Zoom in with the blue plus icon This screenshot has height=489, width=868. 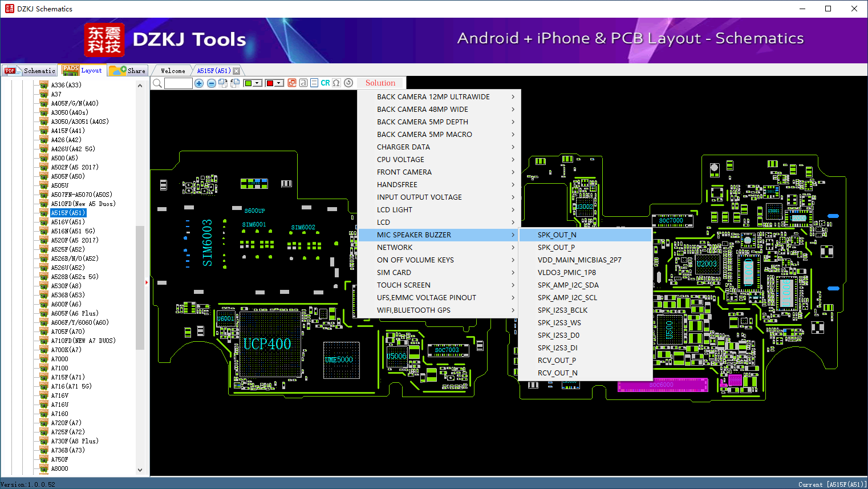199,83
